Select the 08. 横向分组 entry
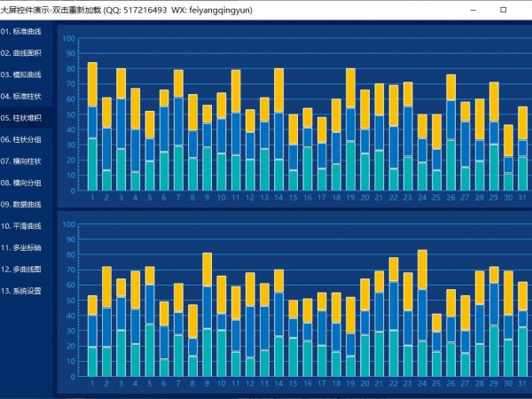This screenshot has width=532, height=399. pyautogui.click(x=25, y=182)
